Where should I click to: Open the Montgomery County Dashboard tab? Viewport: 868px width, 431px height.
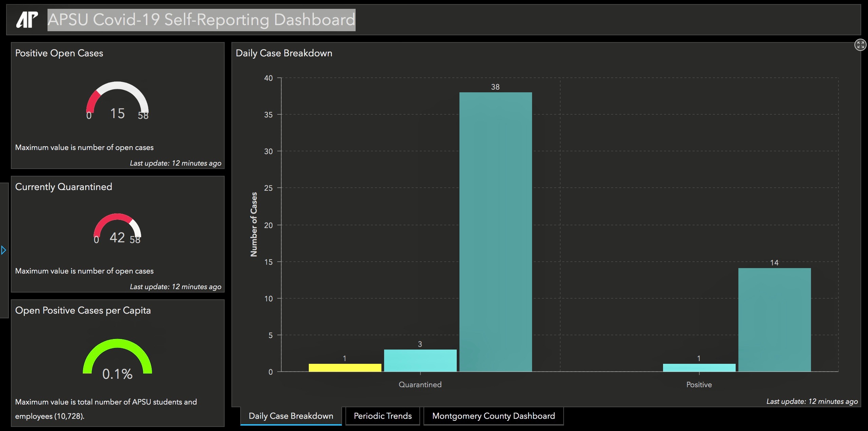pos(493,416)
